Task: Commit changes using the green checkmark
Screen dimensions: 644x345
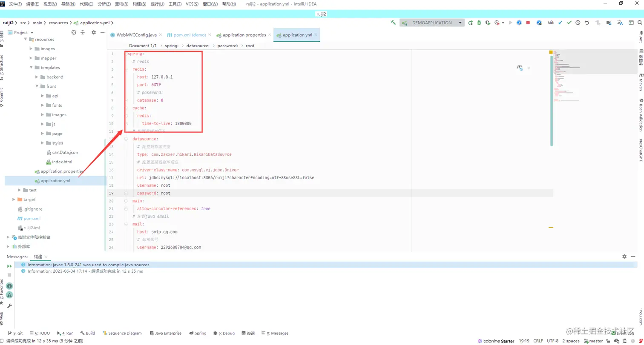Action: pyautogui.click(x=569, y=23)
